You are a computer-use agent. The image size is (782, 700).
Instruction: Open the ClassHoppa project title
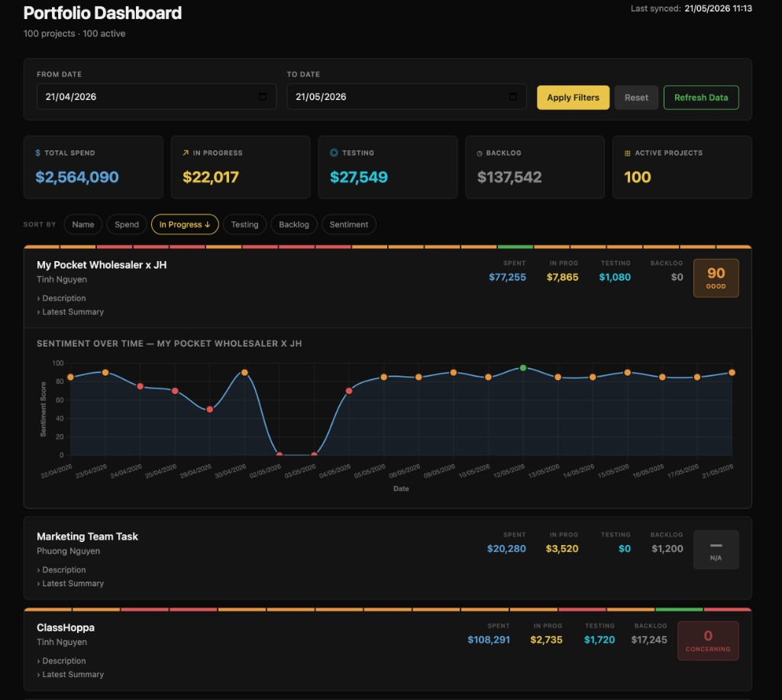pyautogui.click(x=66, y=627)
